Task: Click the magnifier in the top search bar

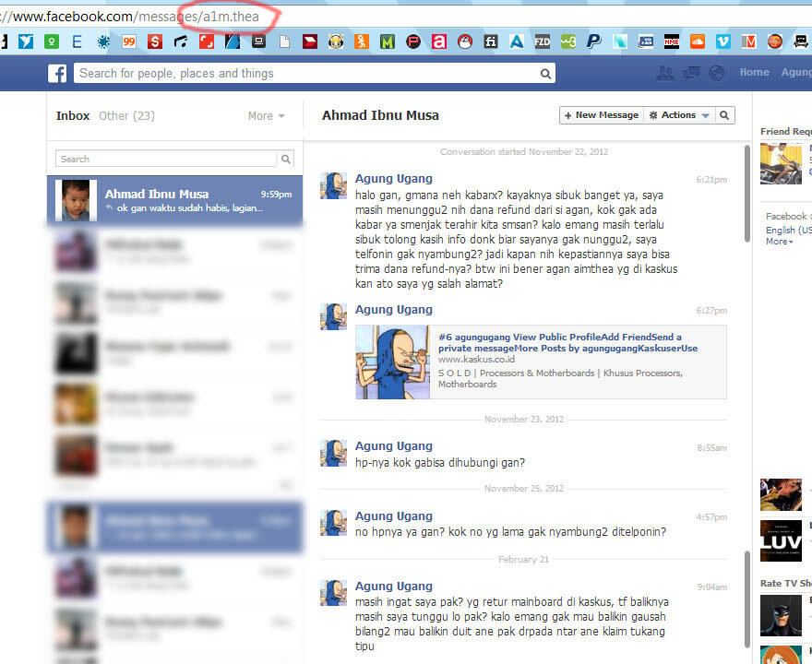Action: (545, 74)
